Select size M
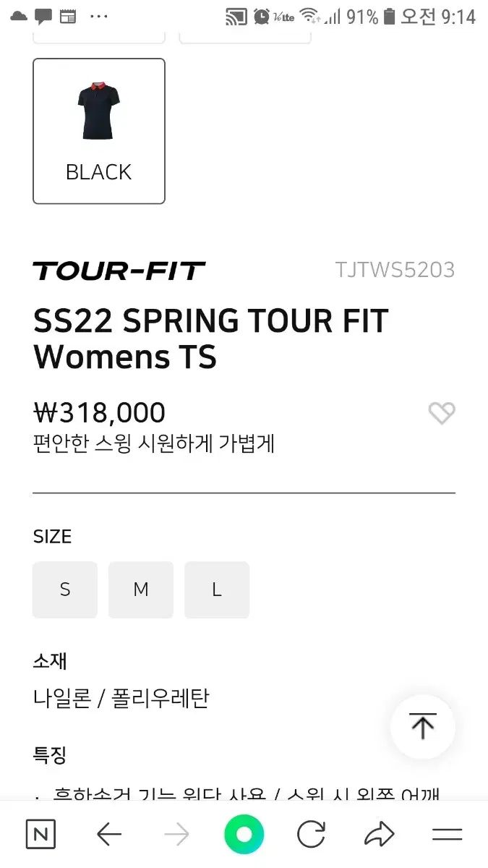Screen dimensions: 488x868 pos(141,590)
